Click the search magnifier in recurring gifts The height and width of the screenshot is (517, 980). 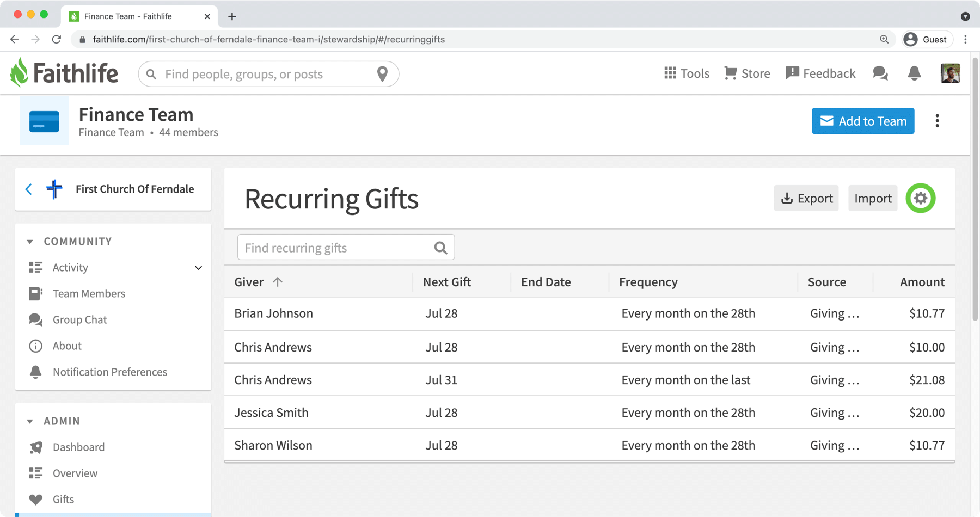pos(440,248)
